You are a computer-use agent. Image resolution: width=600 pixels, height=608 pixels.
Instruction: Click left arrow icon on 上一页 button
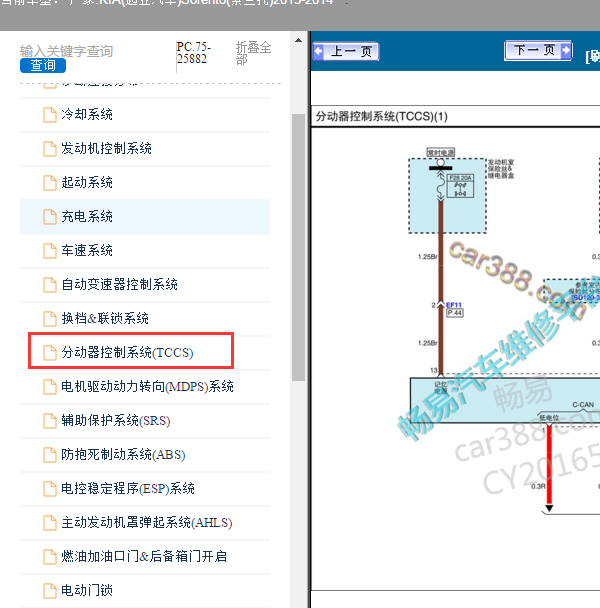tap(319, 52)
